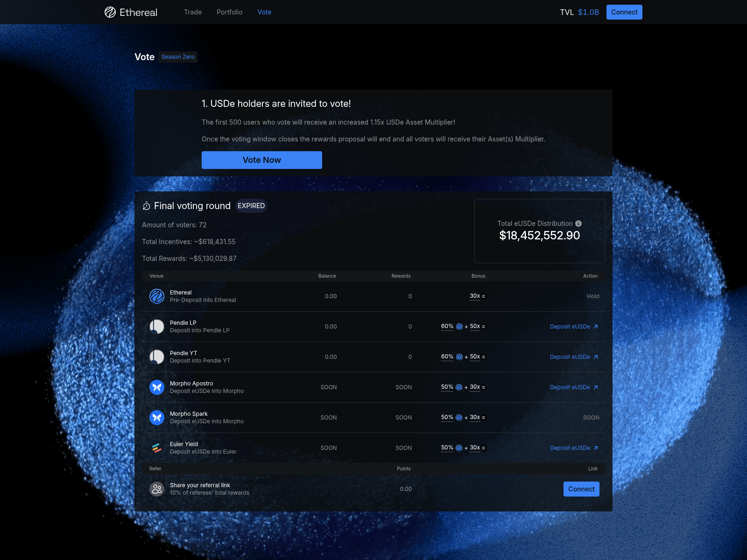Click the token icon in Euler Yield bonus
Image resolution: width=747 pixels, height=560 pixels.
459,448
